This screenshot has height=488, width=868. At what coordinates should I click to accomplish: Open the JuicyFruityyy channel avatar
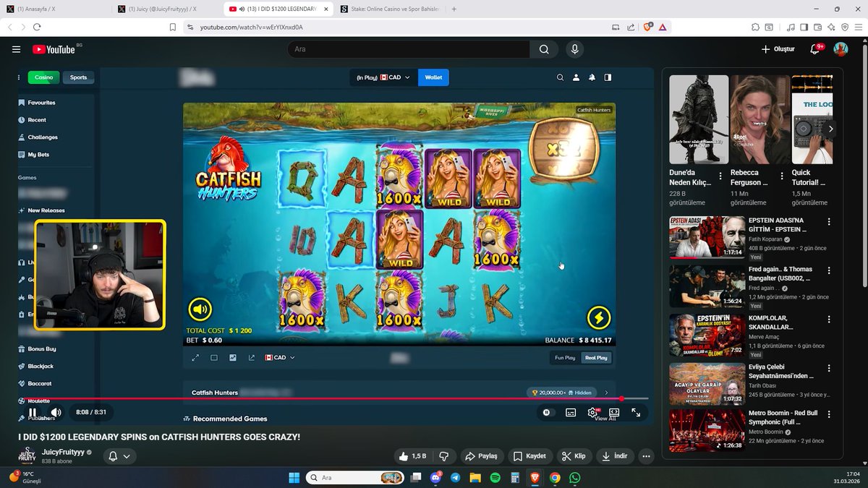(27, 456)
